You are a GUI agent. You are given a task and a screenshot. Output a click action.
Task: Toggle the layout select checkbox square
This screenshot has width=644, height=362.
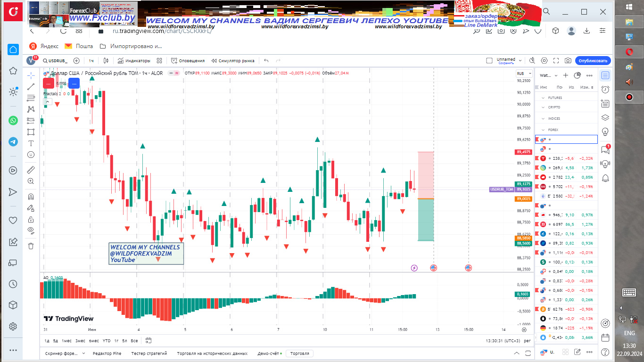(x=489, y=61)
